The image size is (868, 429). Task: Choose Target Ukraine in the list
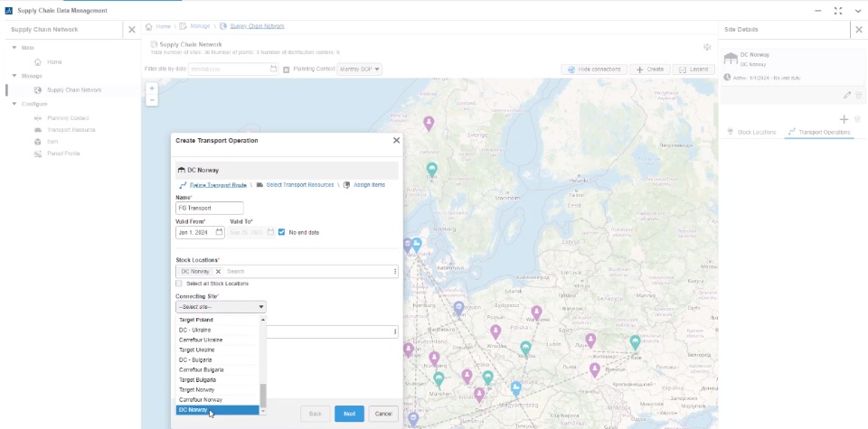[218, 350]
